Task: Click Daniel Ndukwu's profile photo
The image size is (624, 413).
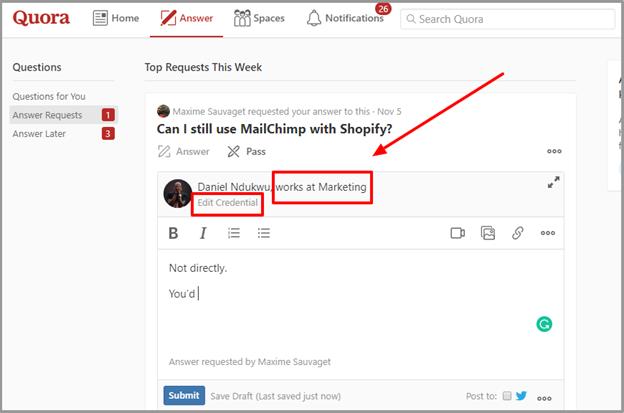Action: point(178,193)
